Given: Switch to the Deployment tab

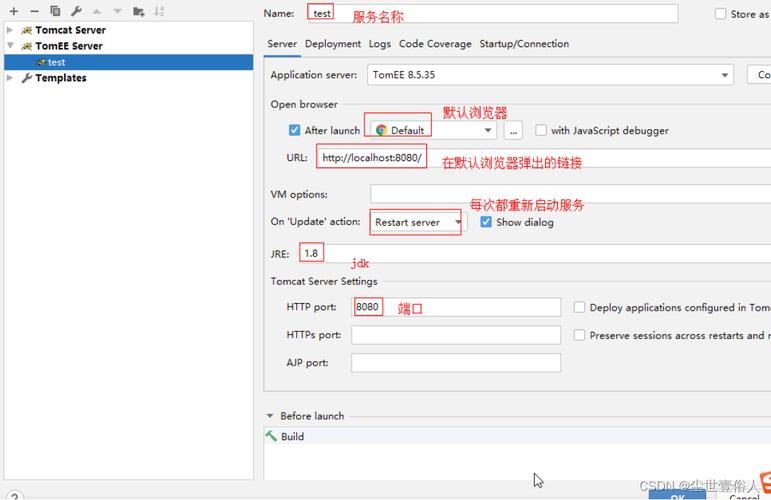Looking at the screenshot, I should [333, 44].
